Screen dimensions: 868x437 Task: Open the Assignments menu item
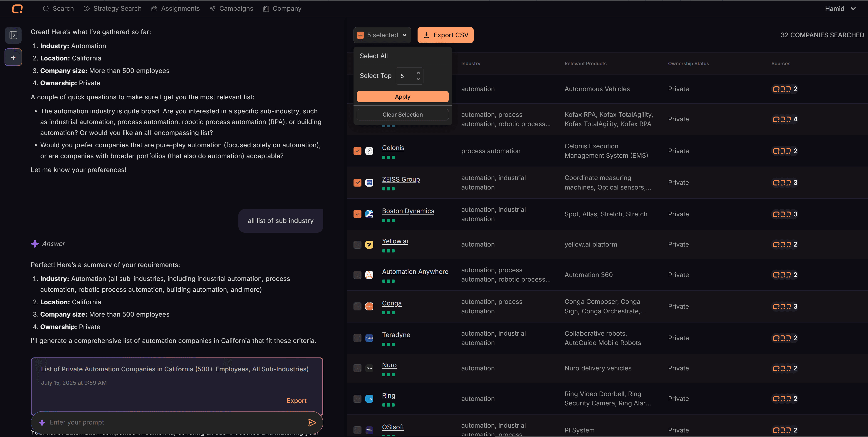(176, 8)
